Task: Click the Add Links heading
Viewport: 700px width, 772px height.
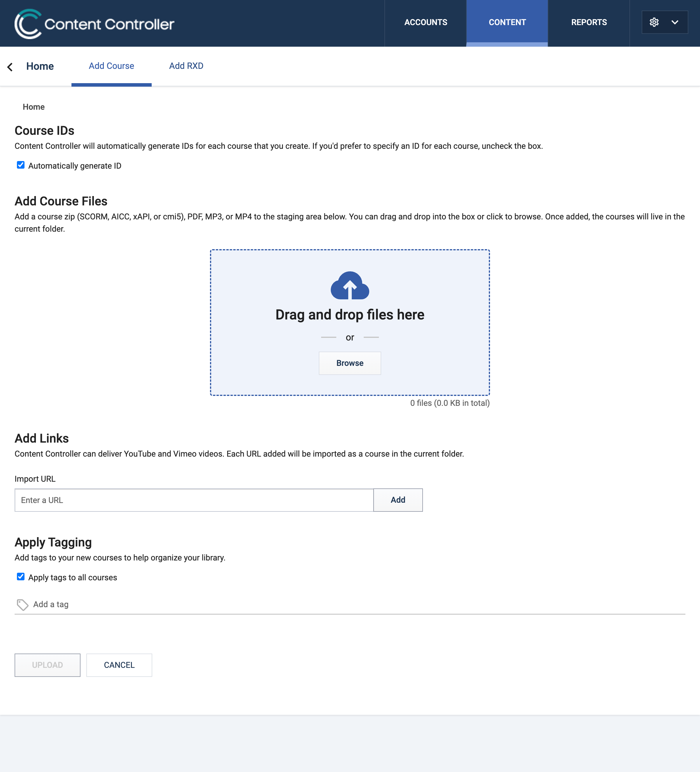Action: (x=42, y=438)
